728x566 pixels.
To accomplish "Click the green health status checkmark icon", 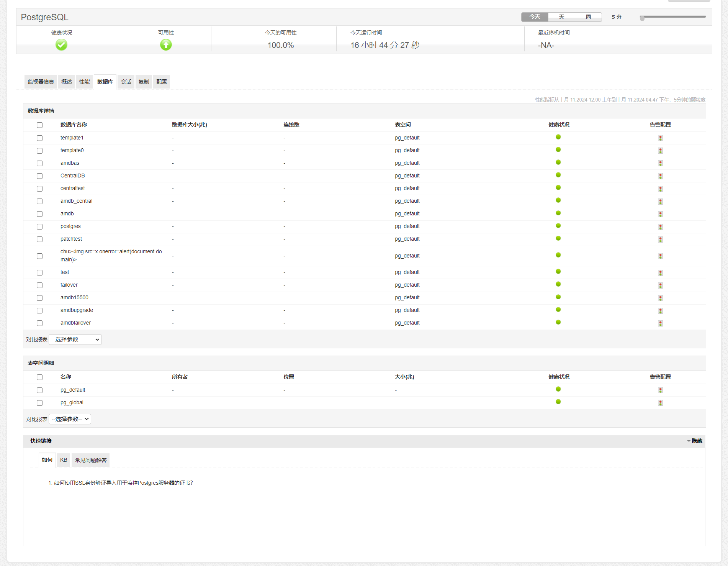I will click(x=61, y=45).
